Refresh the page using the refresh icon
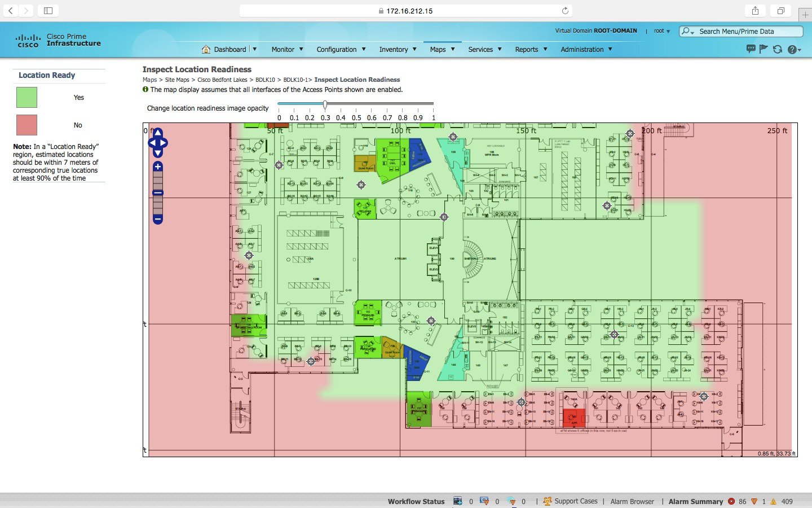The height and width of the screenshot is (508, 812). tap(778, 50)
